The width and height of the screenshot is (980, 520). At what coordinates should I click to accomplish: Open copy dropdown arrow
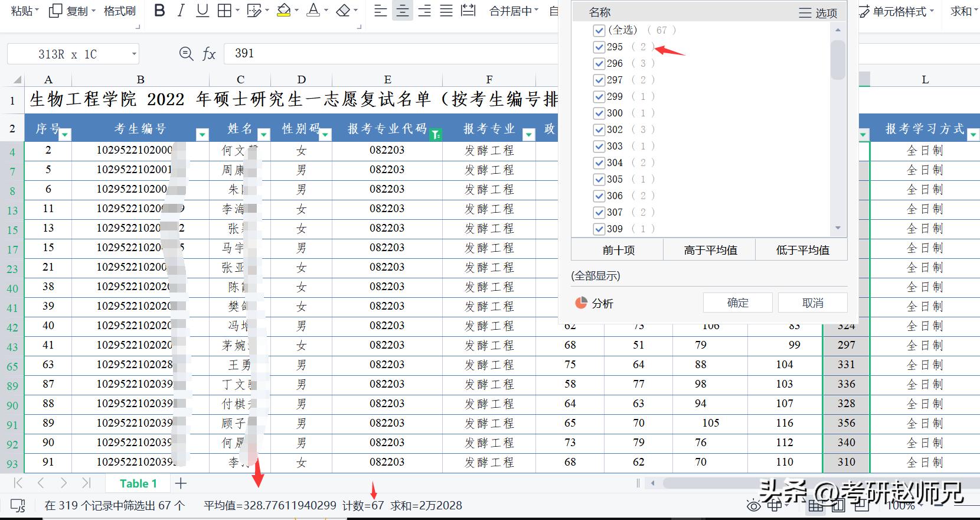click(x=93, y=11)
